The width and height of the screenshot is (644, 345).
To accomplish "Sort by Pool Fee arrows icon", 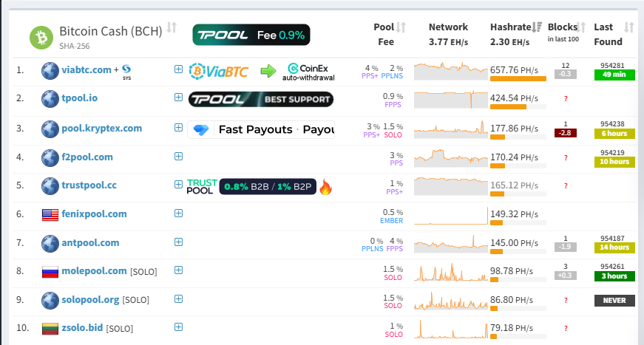I will [401, 27].
